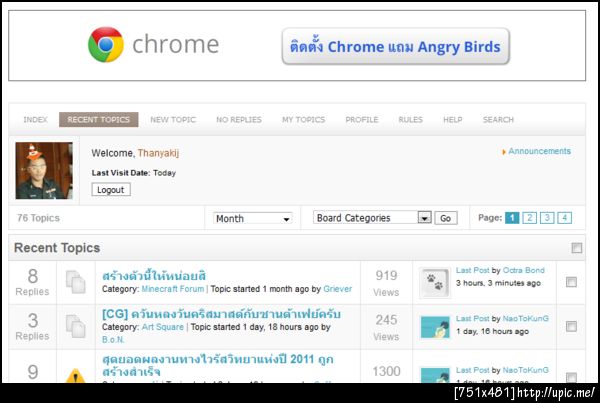The width and height of the screenshot is (600, 403).
Task: Open the INDEX tab
Action: pyautogui.click(x=35, y=120)
